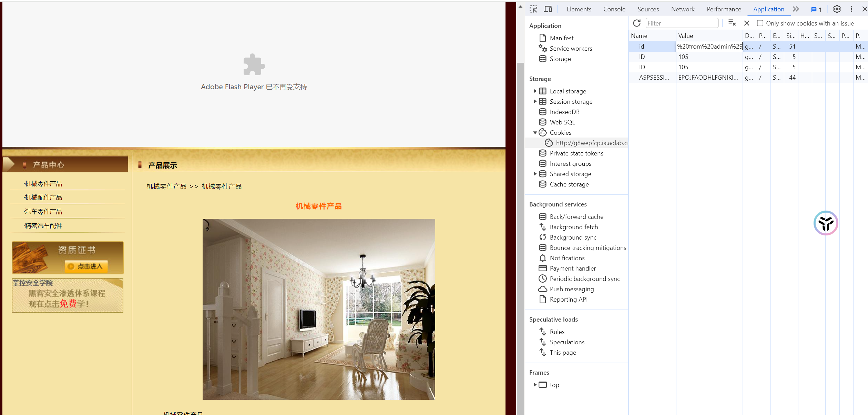The height and width of the screenshot is (415, 868).
Task: Open Background fetch service
Action: pyautogui.click(x=573, y=227)
